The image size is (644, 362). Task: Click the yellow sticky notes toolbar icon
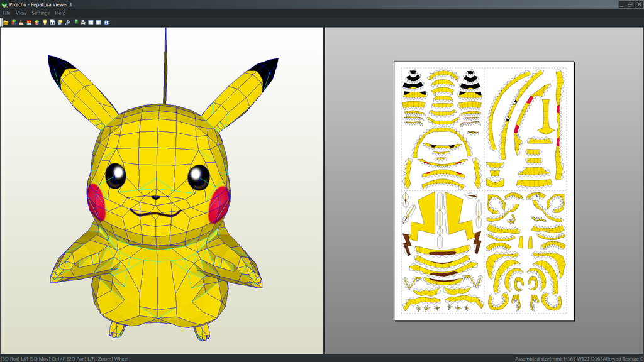pos(60,23)
